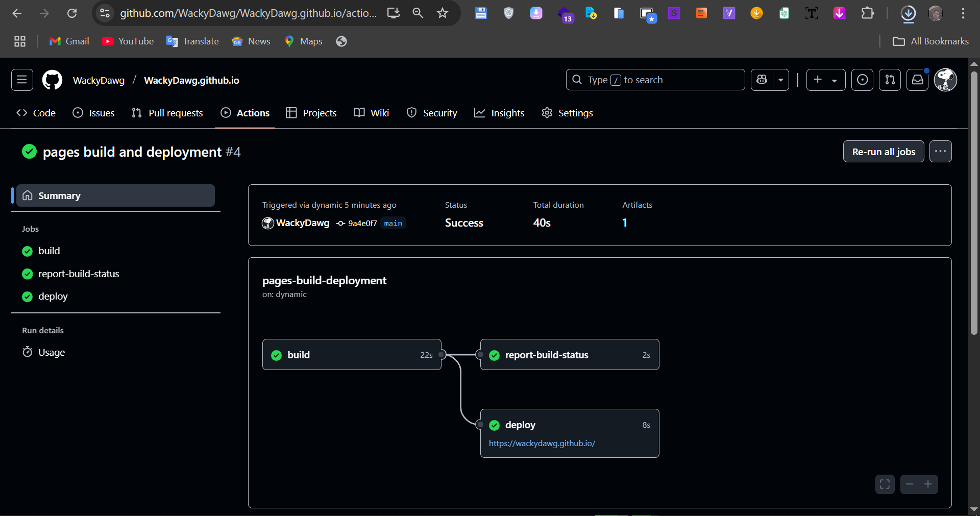
Task: Click WackyDawg user link in run summary
Action: pyautogui.click(x=303, y=223)
